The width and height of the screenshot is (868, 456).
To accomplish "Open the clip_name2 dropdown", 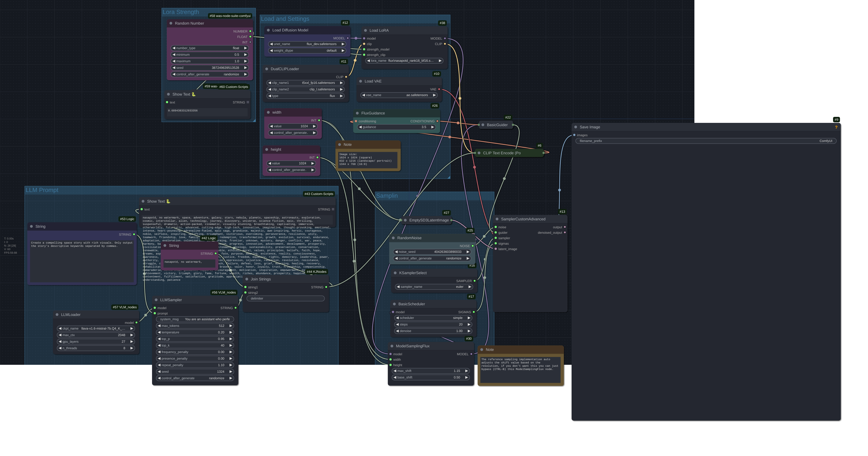I will (x=305, y=89).
